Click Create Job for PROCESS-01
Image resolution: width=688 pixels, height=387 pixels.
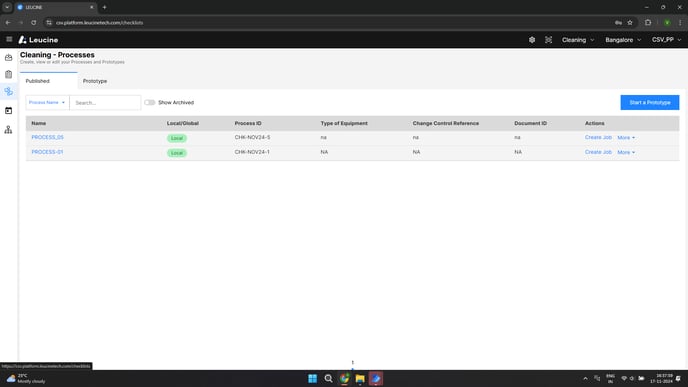tap(598, 152)
